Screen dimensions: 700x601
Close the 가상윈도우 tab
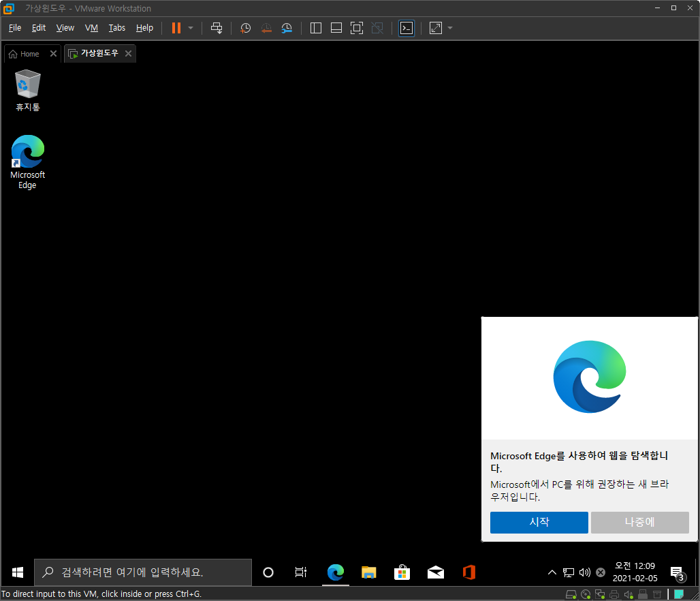(x=128, y=54)
